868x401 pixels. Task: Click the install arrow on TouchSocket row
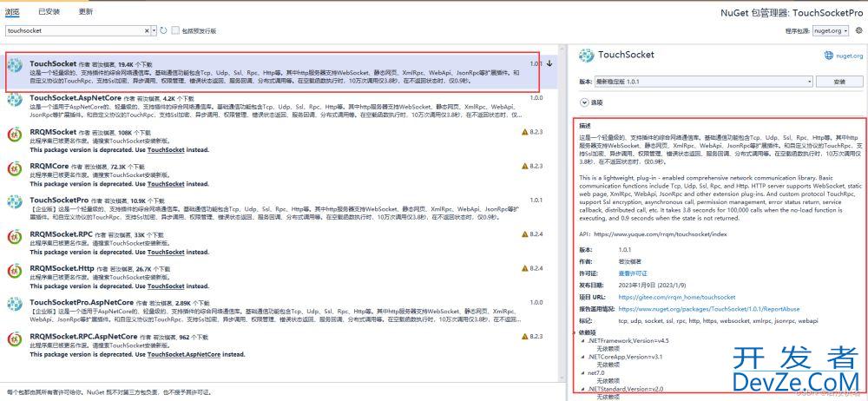point(549,63)
